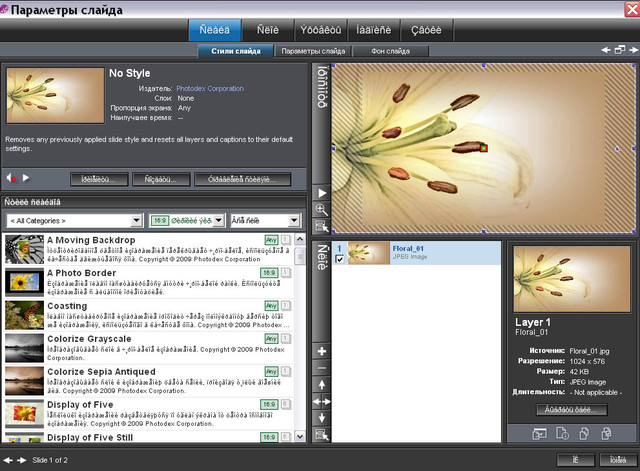Click the window mode icon between top-right arrows
640x471 pixels.
(620, 50)
